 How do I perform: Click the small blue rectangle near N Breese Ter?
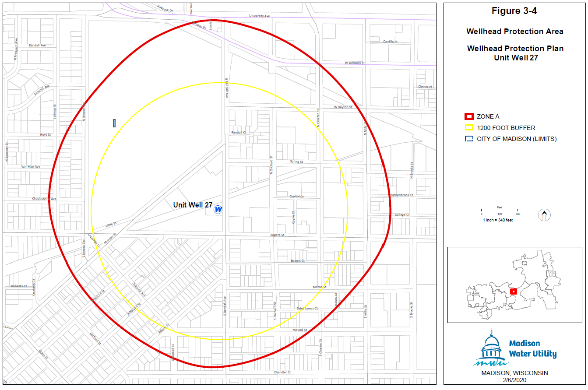tap(114, 123)
